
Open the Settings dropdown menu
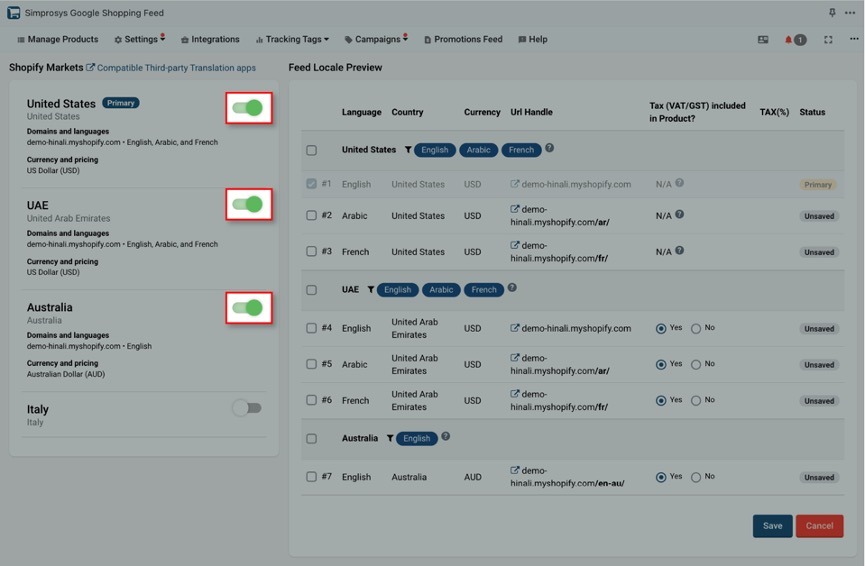click(140, 39)
